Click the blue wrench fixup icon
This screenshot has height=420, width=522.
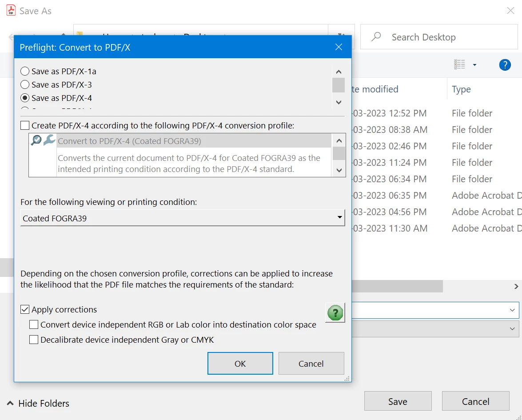point(49,140)
